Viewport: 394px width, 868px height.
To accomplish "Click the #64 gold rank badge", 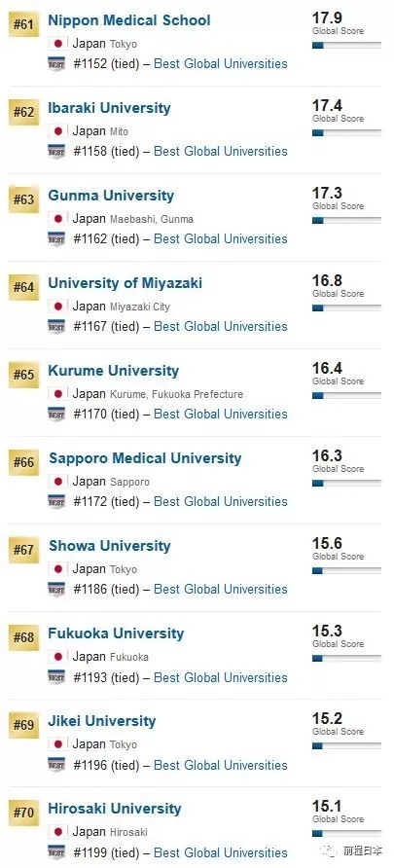I will (23, 287).
